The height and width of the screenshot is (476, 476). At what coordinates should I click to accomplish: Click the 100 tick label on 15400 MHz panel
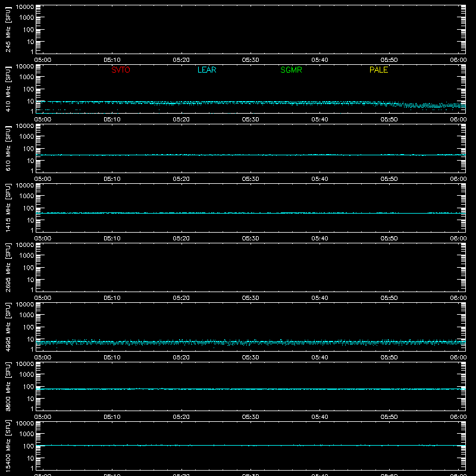tap(29, 446)
